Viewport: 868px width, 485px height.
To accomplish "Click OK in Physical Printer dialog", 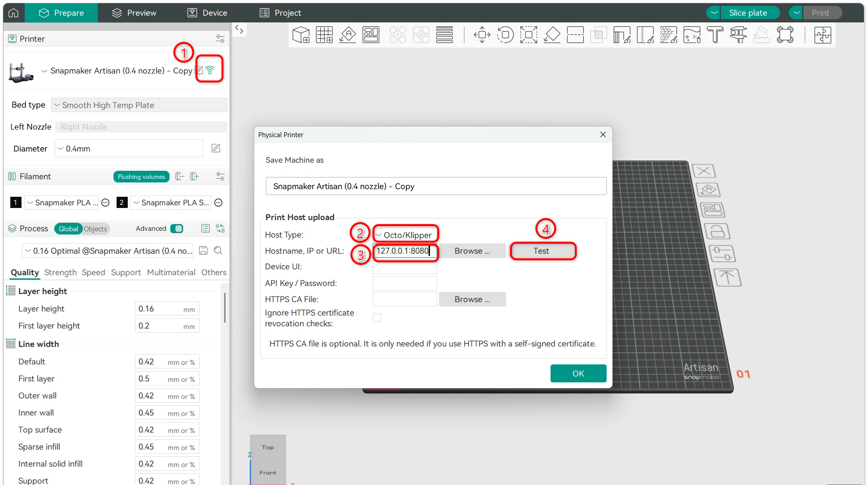I will coord(578,373).
